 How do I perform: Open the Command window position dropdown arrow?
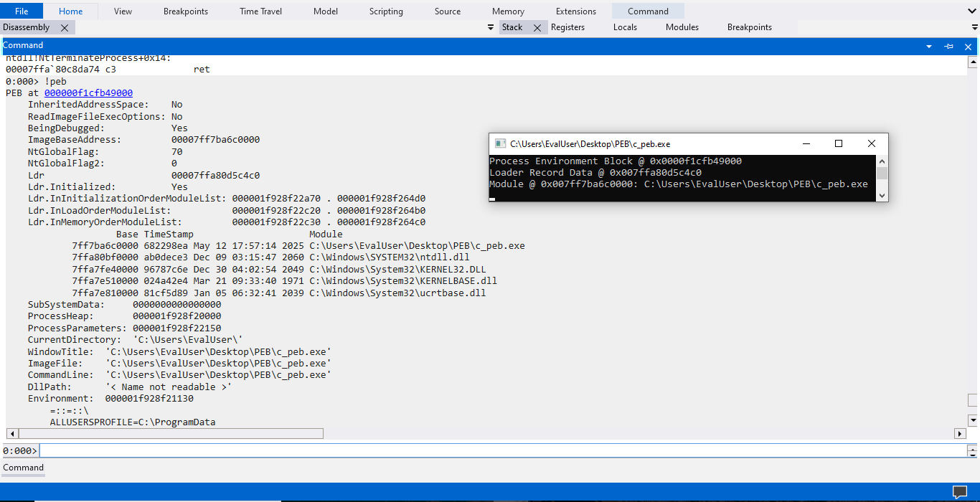pyautogui.click(x=929, y=46)
